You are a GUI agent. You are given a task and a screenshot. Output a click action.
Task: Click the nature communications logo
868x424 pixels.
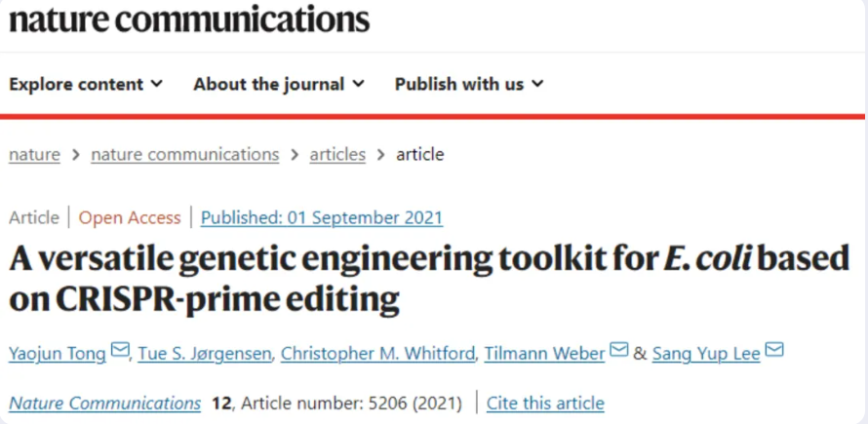189,19
